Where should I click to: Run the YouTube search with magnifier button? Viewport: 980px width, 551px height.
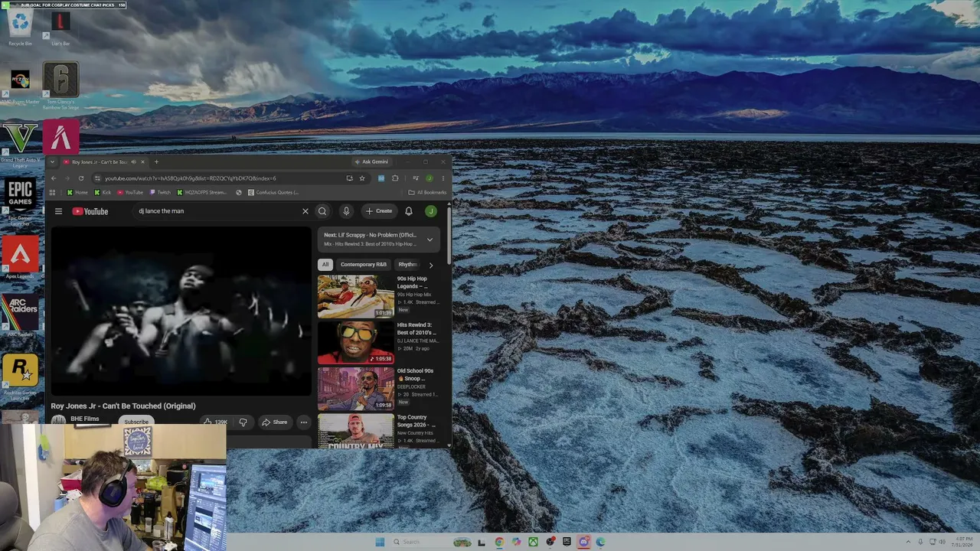[x=322, y=211]
